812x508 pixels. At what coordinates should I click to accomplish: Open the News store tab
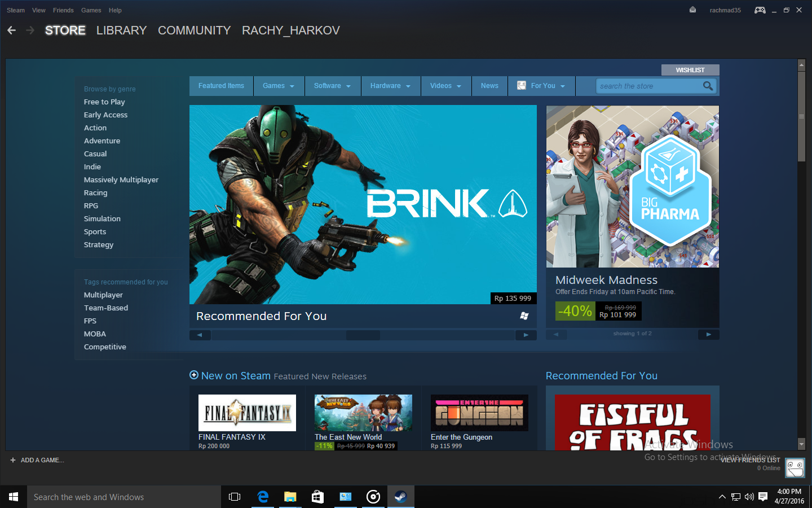pos(489,86)
